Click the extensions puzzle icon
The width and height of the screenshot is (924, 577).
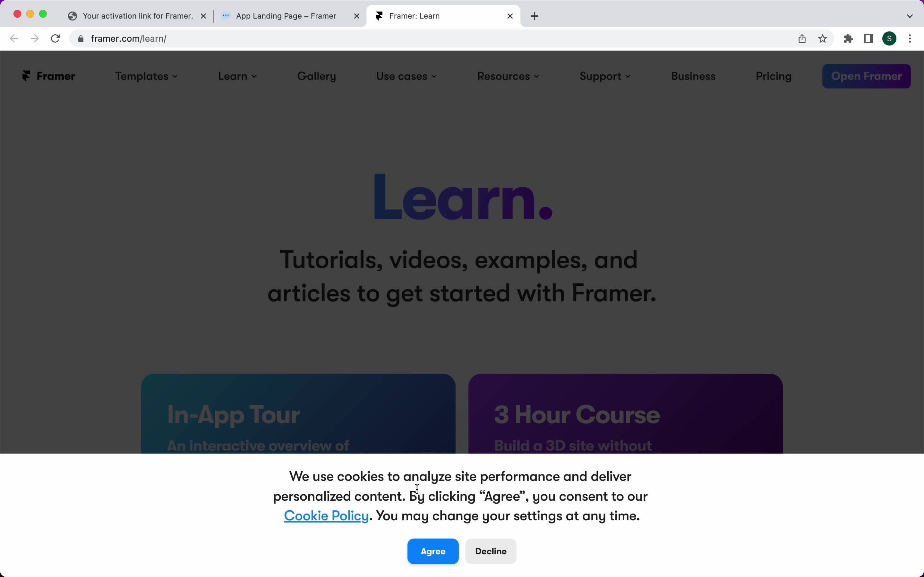[x=848, y=38]
